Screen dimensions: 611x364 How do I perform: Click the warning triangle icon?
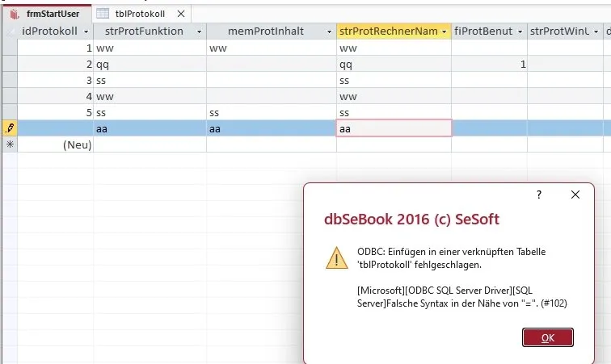337,257
